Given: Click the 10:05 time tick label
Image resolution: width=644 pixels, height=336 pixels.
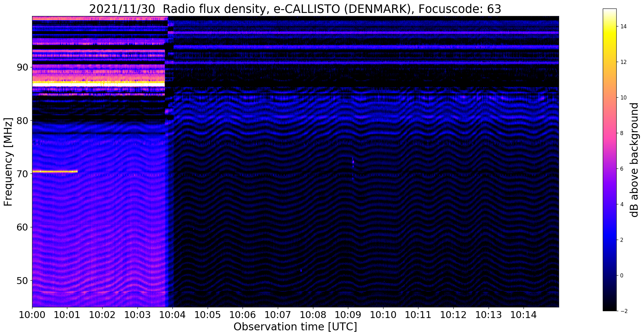Looking at the screenshot, I should point(208,315).
